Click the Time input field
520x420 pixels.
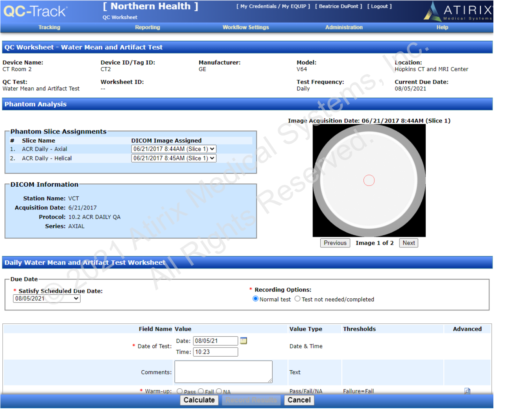(215, 352)
